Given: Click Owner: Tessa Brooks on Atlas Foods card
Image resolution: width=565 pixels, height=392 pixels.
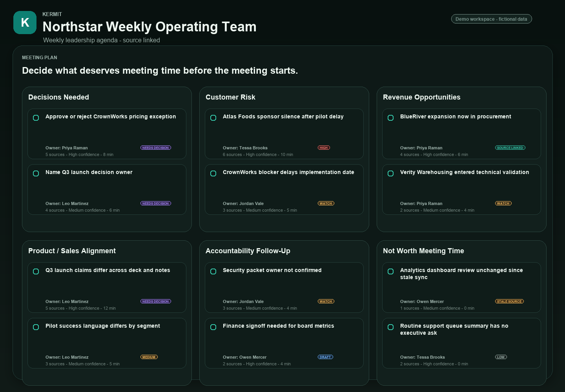Looking at the screenshot, I should tap(245, 148).
